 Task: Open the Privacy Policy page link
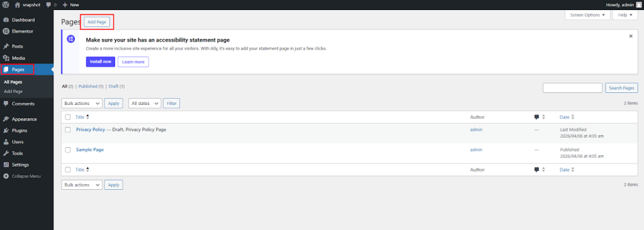(x=91, y=129)
